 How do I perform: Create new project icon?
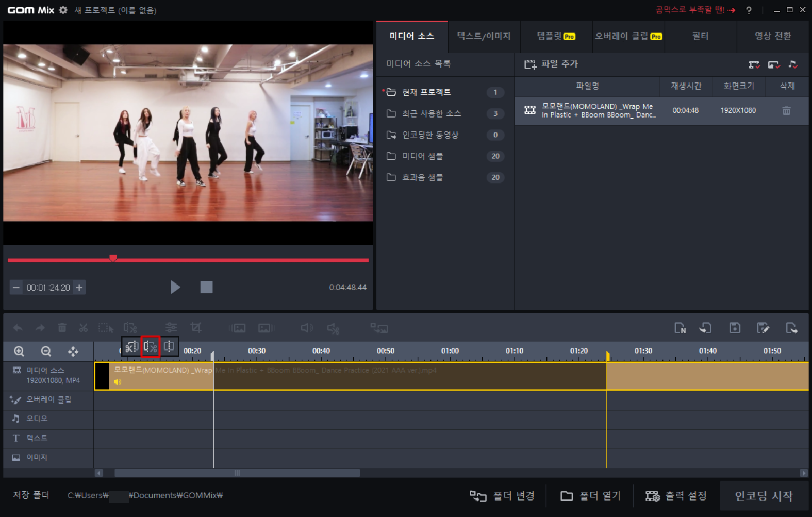(680, 328)
